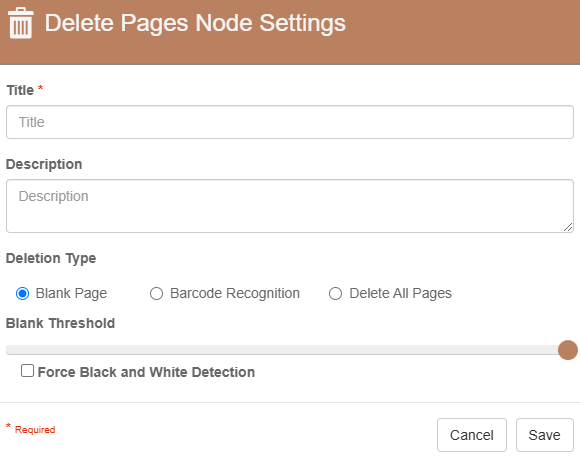Click the "Delete Pages Node Settings" heading
The width and height of the screenshot is (580, 460).
click(195, 23)
